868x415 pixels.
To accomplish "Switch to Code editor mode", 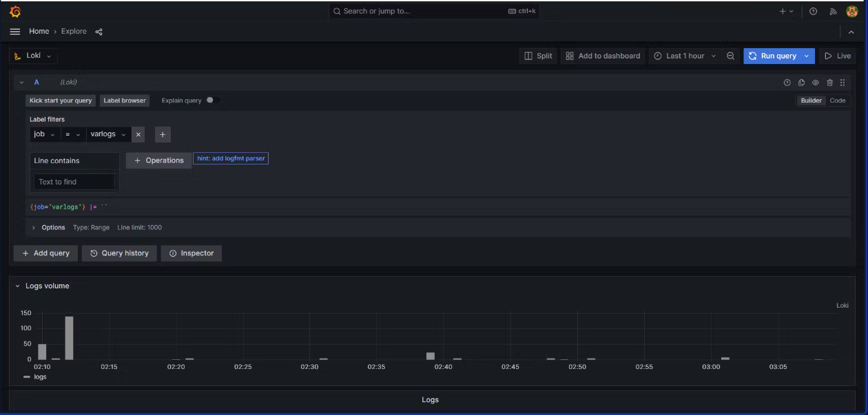I will pyautogui.click(x=837, y=100).
